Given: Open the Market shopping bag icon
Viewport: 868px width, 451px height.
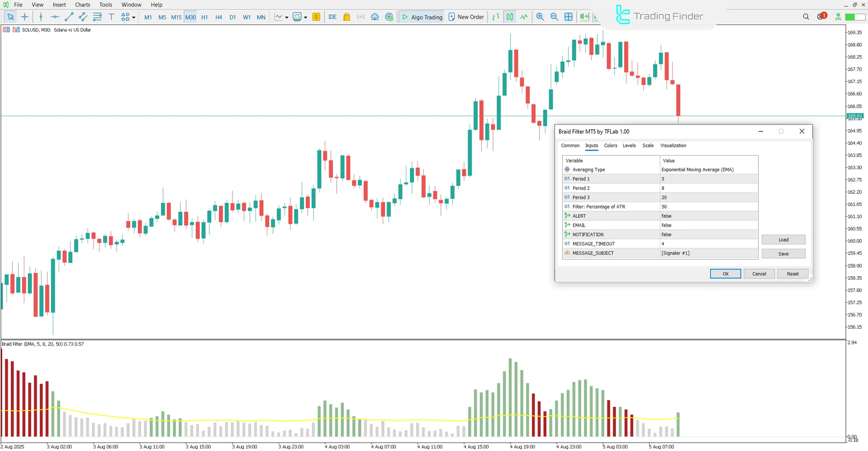Looking at the screenshot, I should click(x=346, y=17).
